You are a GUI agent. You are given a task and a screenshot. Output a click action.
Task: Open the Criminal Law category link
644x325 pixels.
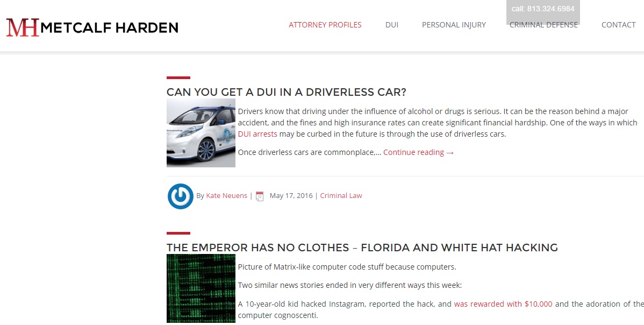click(341, 195)
